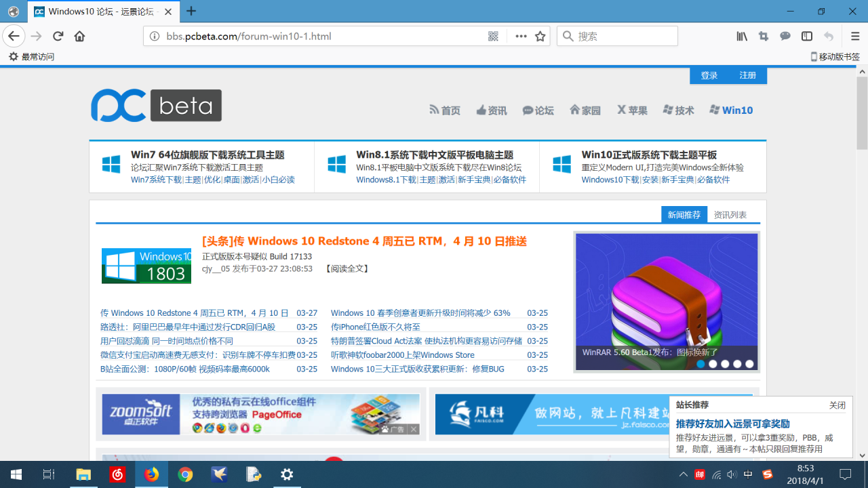Image resolution: width=868 pixels, height=488 pixels.
Task: Click the 注册 button
Action: [x=748, y=75]
